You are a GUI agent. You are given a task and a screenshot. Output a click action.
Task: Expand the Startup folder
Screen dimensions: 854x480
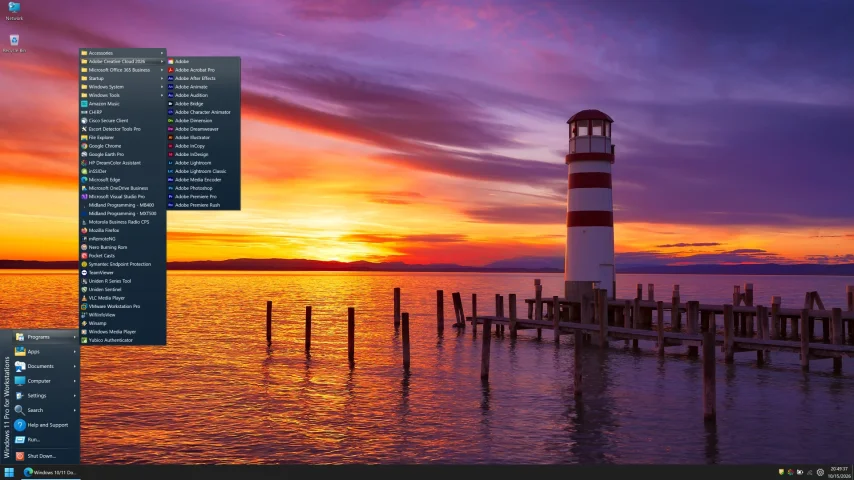point(123,78)
